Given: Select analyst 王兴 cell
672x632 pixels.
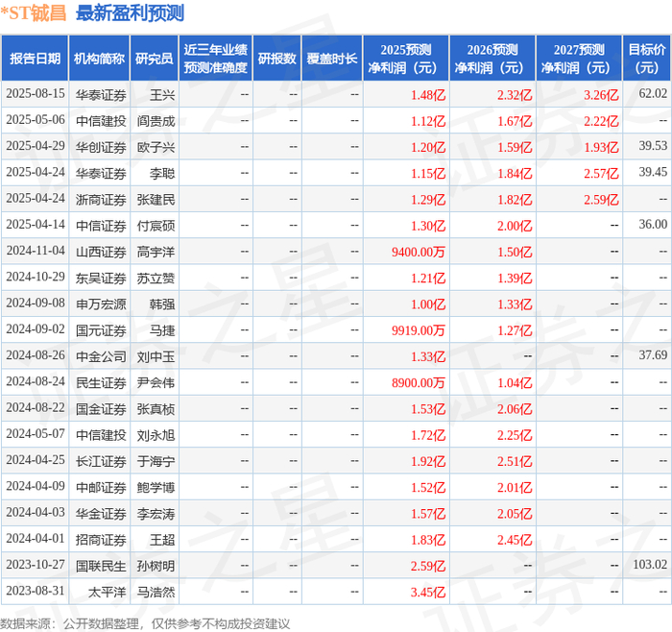Looking at the screenshot, I should tap(162, 95).
